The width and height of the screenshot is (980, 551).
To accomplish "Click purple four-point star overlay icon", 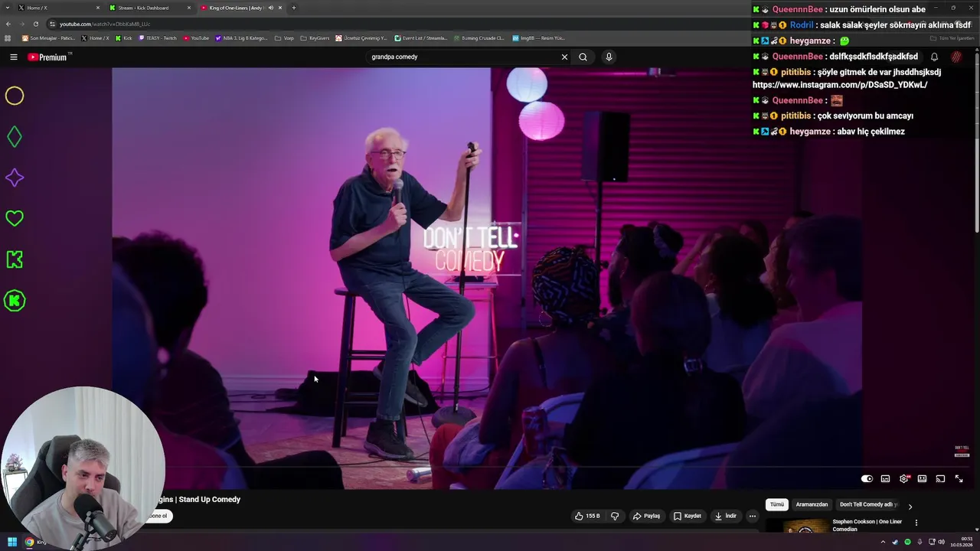I will tap(15, 178).
